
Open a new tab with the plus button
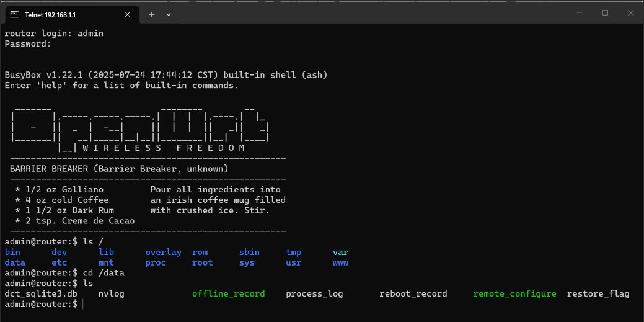(151, 14)
